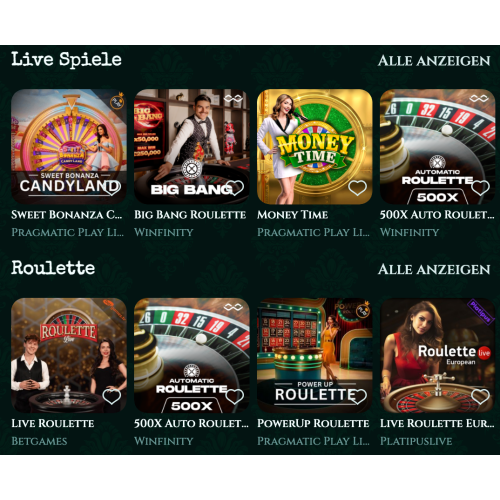The height and width of the screenshot is (500, 500).
Task: Show all Roulette games via Alle Anzeigen
Action: pyautogui.click(x=434, y=270)
